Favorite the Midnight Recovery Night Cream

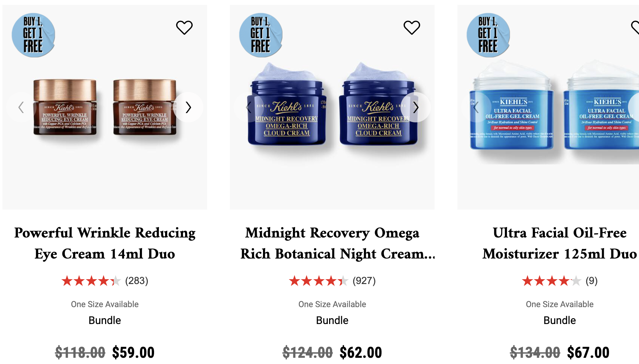(x=412, y=28)
